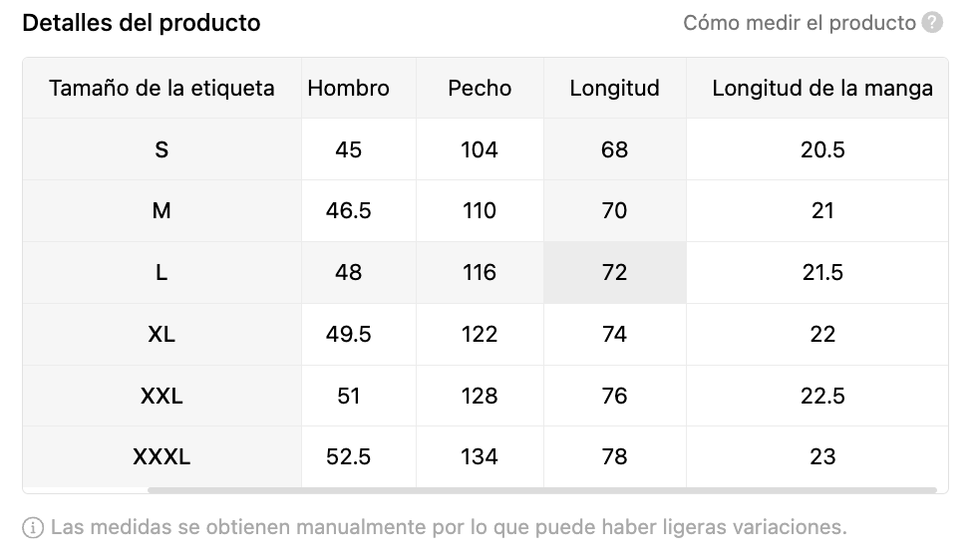Select the size S row label
This screenshot has width=973, height=560.
pyautogui.click(x=162, y=149)
